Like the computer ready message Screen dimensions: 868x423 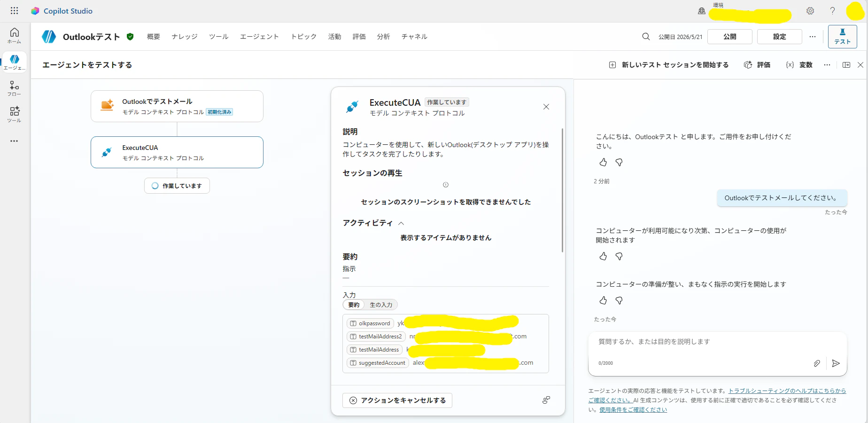(x=603, y=300)
